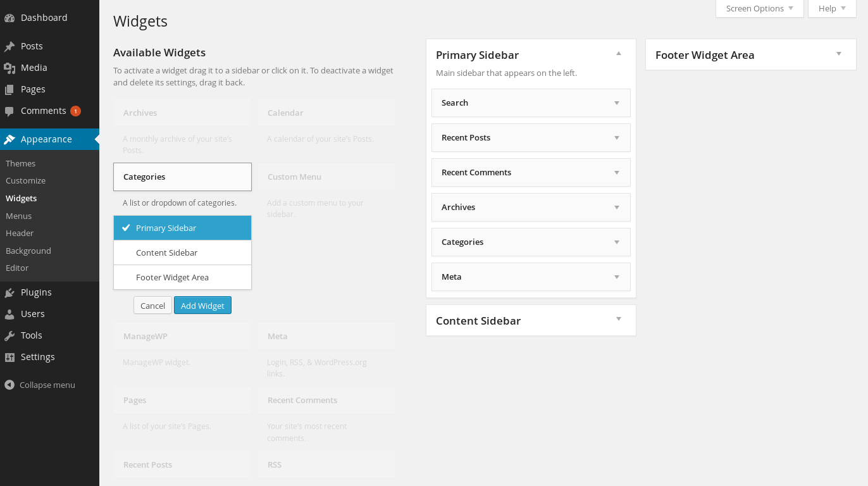
Task: Click the Plugins plug icon
Action: [x=9, y=292]
